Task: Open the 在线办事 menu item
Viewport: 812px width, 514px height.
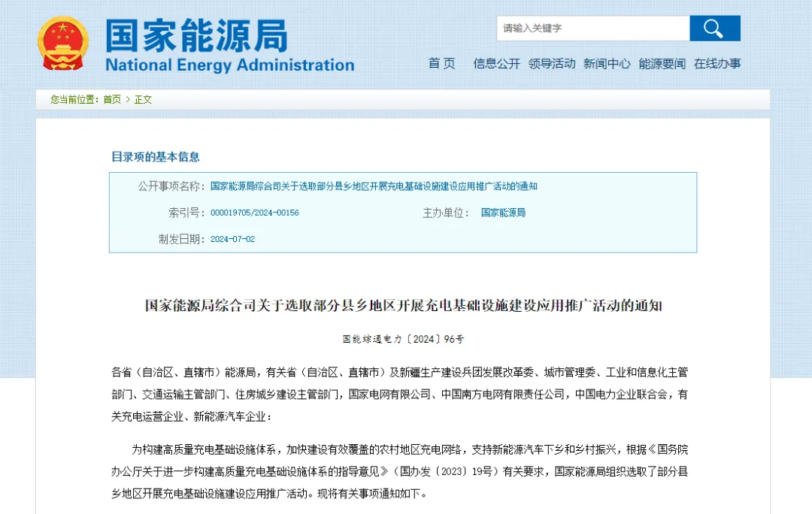Action: 717,64
